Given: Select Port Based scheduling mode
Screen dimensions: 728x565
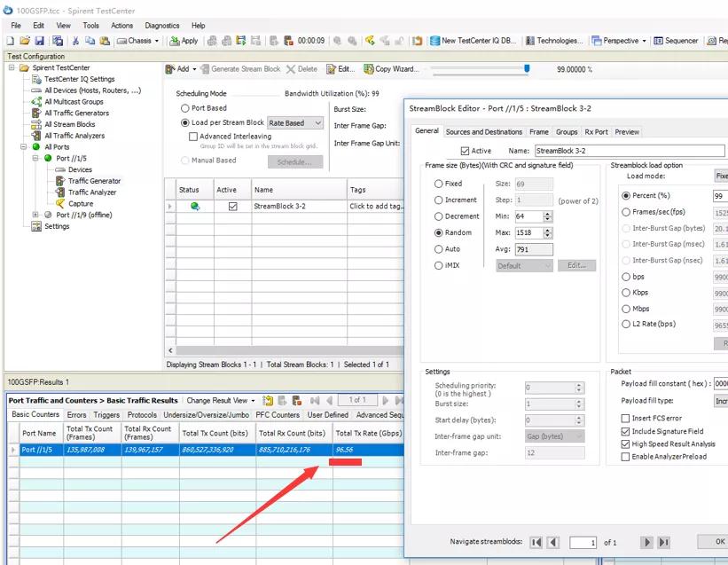Looking at the screenshot, I should pos(184,108).
